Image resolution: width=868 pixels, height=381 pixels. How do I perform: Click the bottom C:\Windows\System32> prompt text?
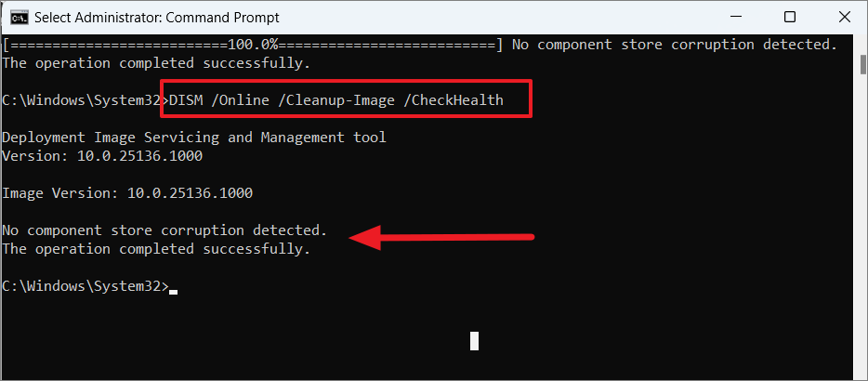(85, 286)
